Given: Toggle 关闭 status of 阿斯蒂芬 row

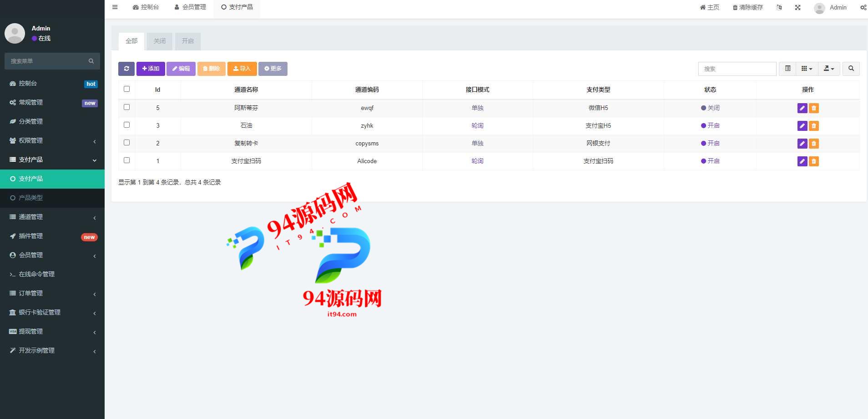Looking at the screenshot, I should (x=710, y=108).
